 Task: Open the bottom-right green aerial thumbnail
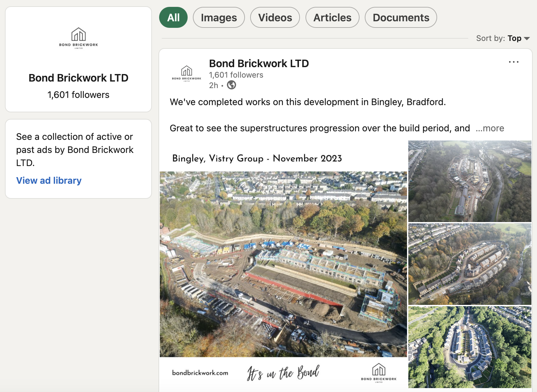(x=470, y=347)
